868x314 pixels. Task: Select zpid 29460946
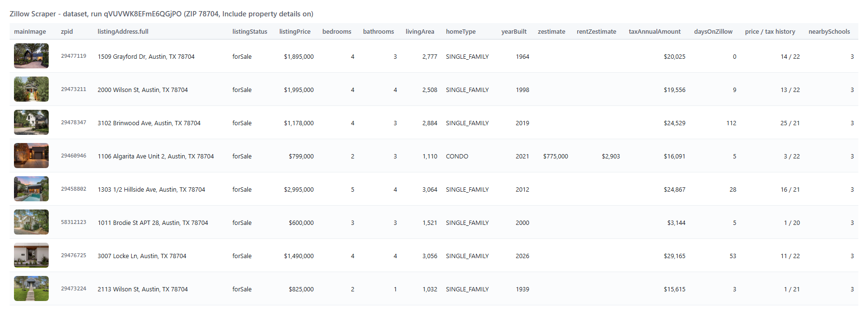[x=73, y=156]
